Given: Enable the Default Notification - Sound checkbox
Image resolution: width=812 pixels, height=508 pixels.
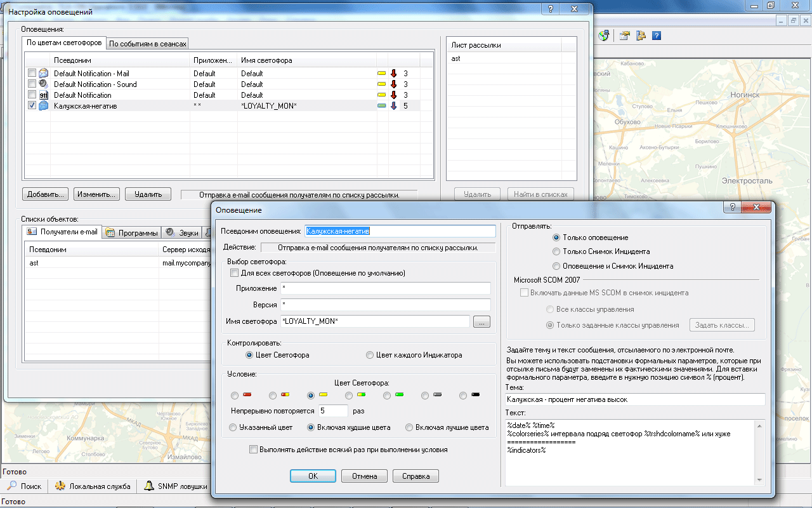Looking at the screenshot, I should click(32, 84).
